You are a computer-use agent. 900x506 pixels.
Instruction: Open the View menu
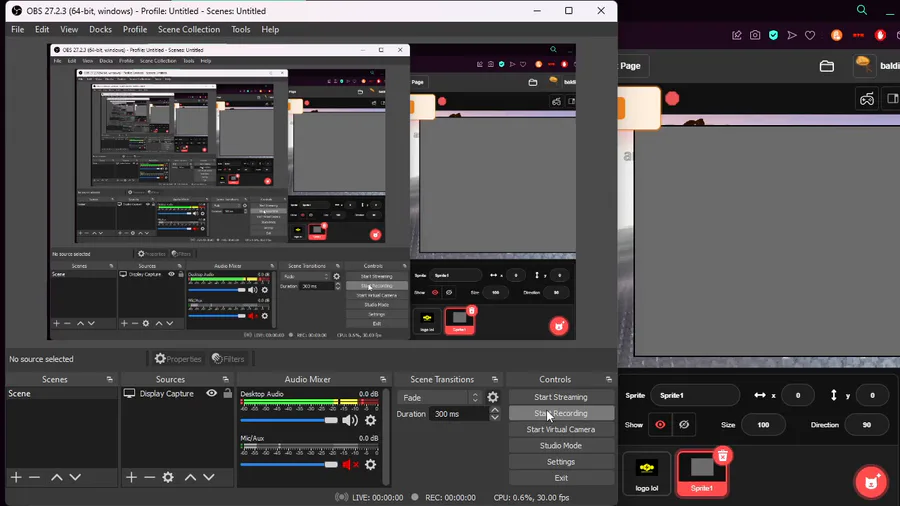69,29
